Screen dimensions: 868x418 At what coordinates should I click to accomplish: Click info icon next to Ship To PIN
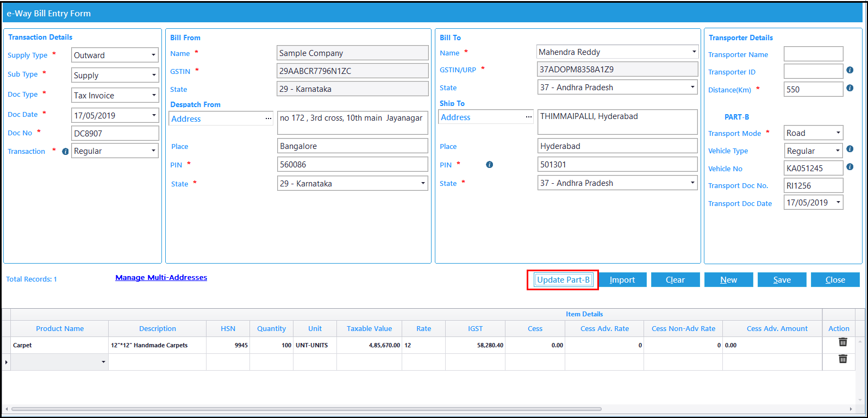(490, 165)
